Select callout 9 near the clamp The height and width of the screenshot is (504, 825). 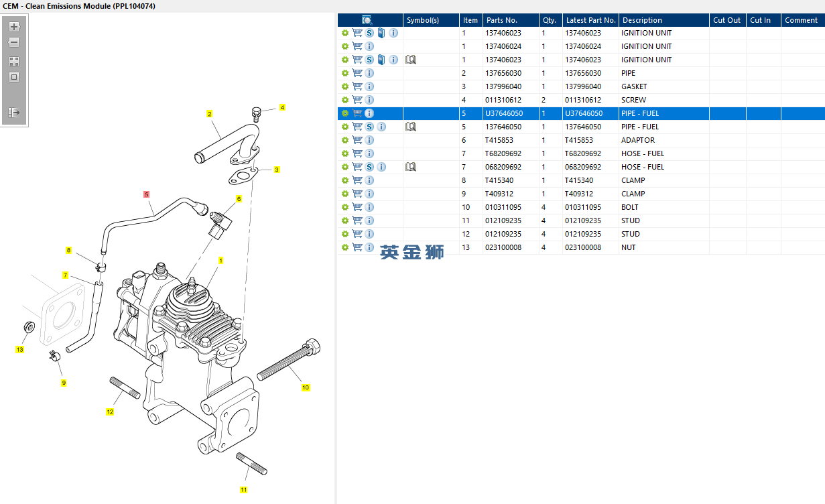pyautogui.click(x=64, y=383)
